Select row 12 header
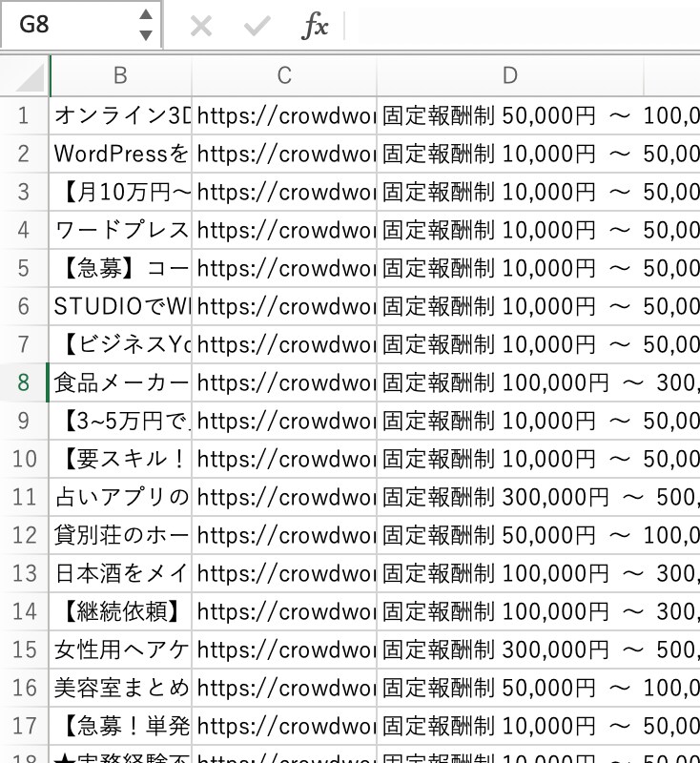 pos(24,535)
